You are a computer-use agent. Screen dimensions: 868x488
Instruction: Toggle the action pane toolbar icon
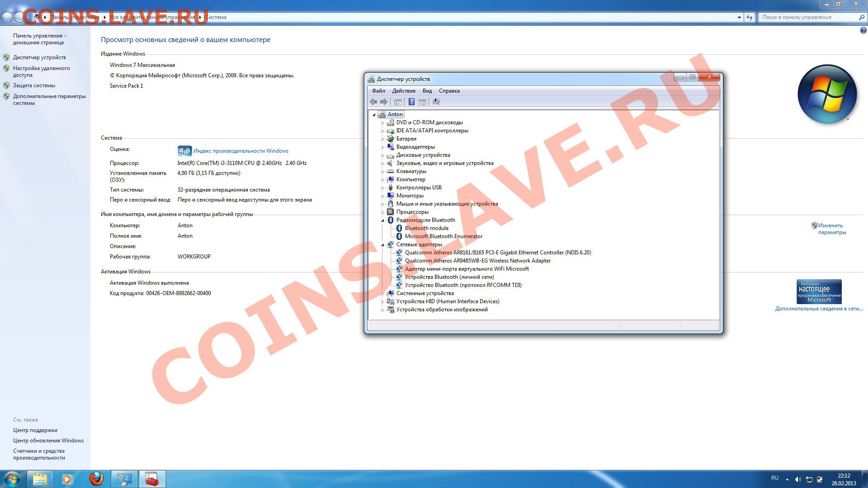422,102
